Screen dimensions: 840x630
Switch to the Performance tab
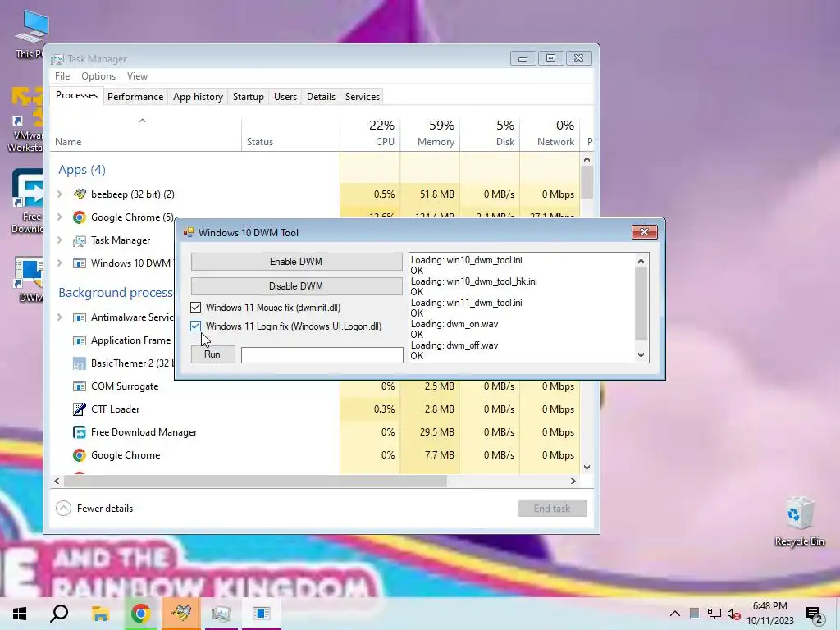pos(135,97)
